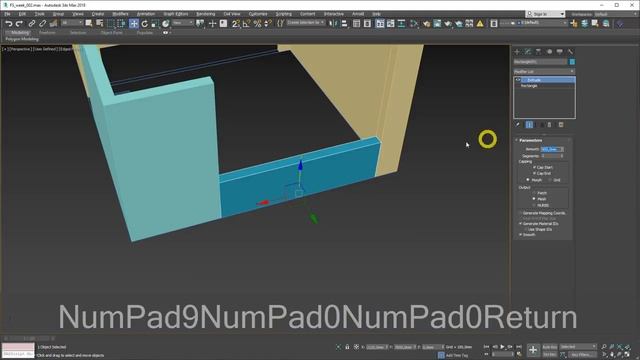This screenshot has height=360, width=640.
Task: Select the Link tool icon
Action: 31,24
